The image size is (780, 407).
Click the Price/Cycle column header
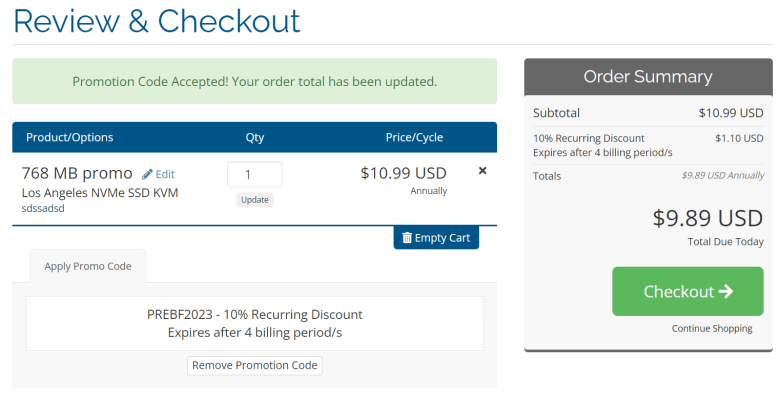tap(414, 137)
